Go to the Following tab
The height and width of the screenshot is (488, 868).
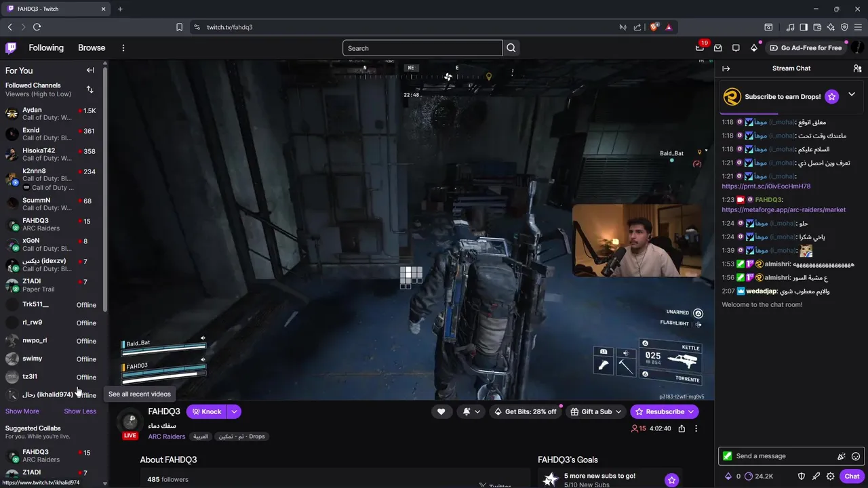[46, 48]
